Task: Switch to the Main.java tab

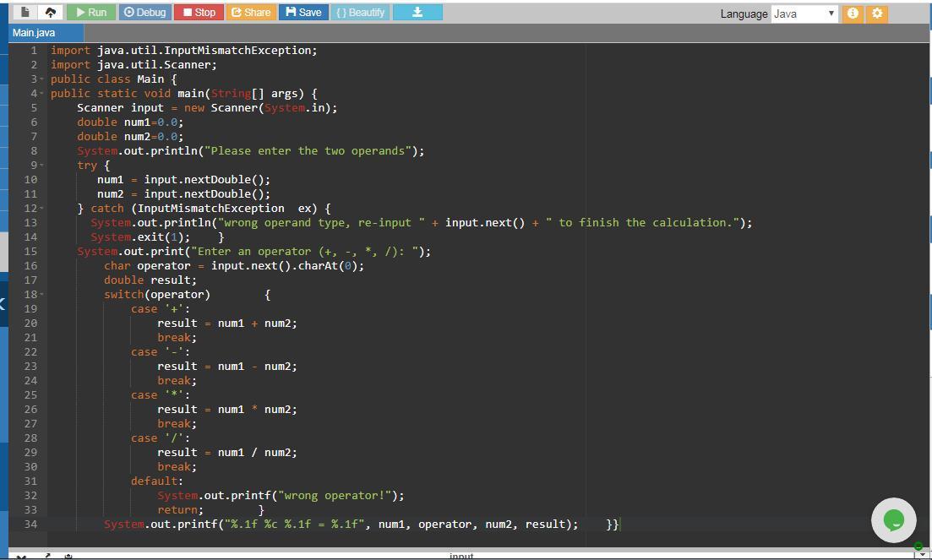Action: point(35,33)
